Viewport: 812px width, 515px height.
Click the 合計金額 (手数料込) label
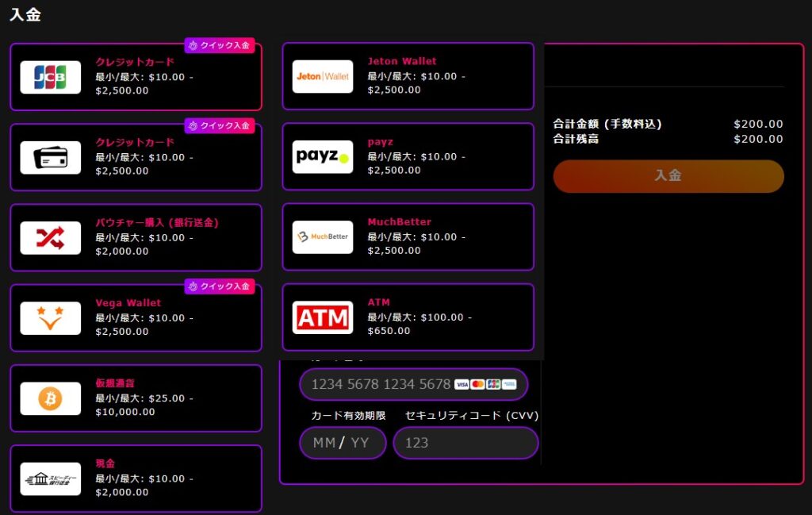click(607, 124)
